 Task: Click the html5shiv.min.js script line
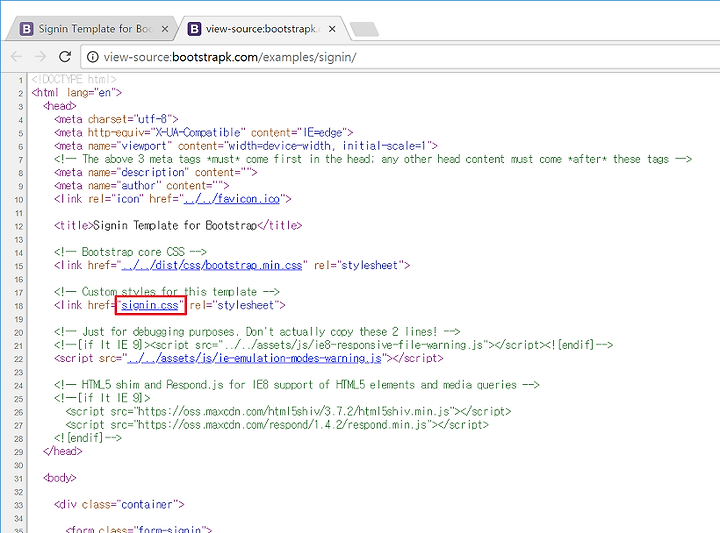click(288, 411)
